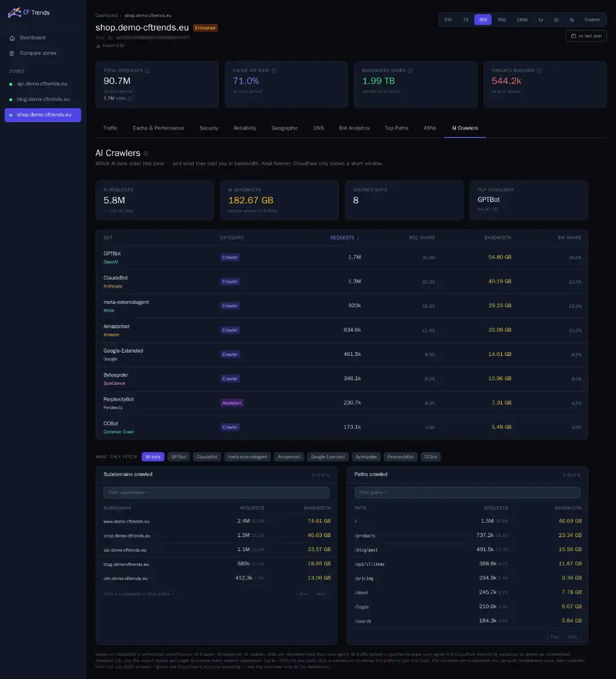Select the 90d time range
This screenshot has height=679, width=616.
502,20
